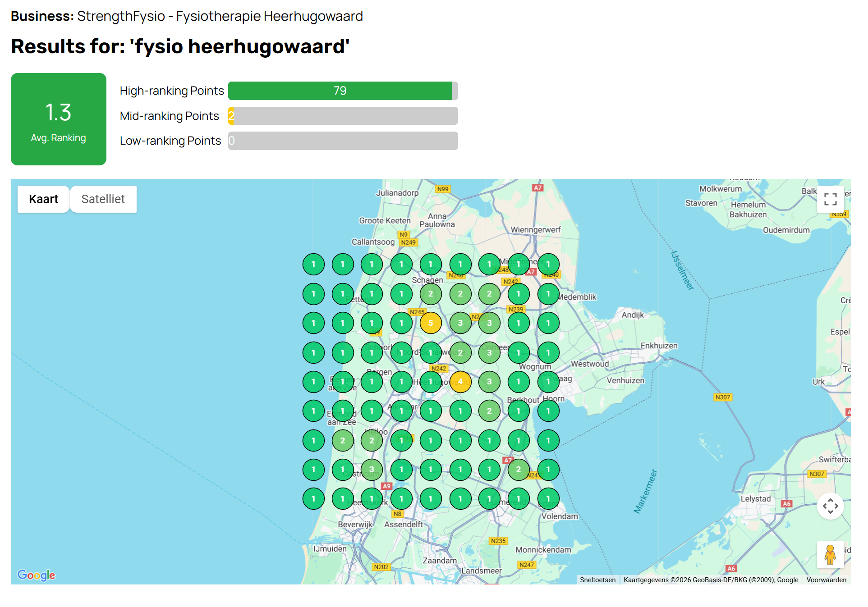Click rank 2 marker near Hoorn
The width and height of the screenshot is (868, 607).
[x=489, y=411]
